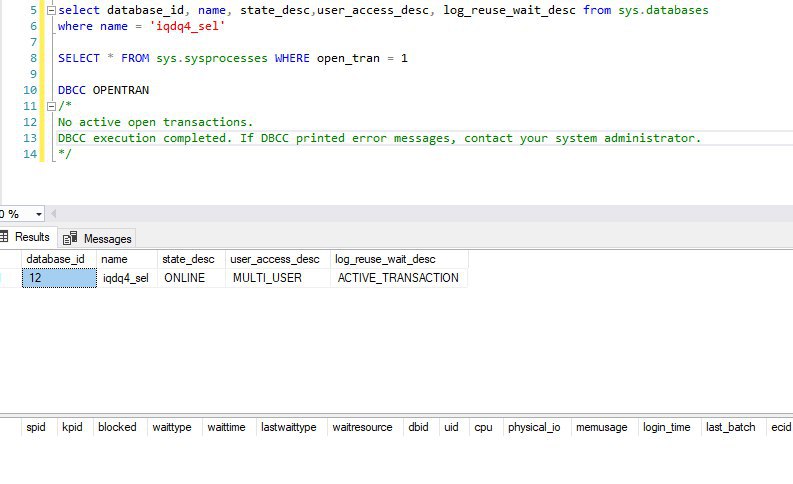Select the cell with database_id 12

pyautogui.click(x=59, y=278)
